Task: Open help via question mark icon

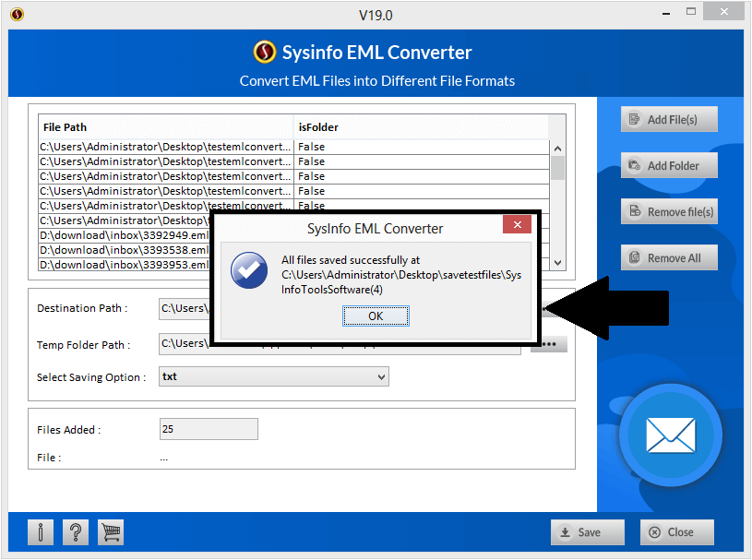Action: click(76, 532)
